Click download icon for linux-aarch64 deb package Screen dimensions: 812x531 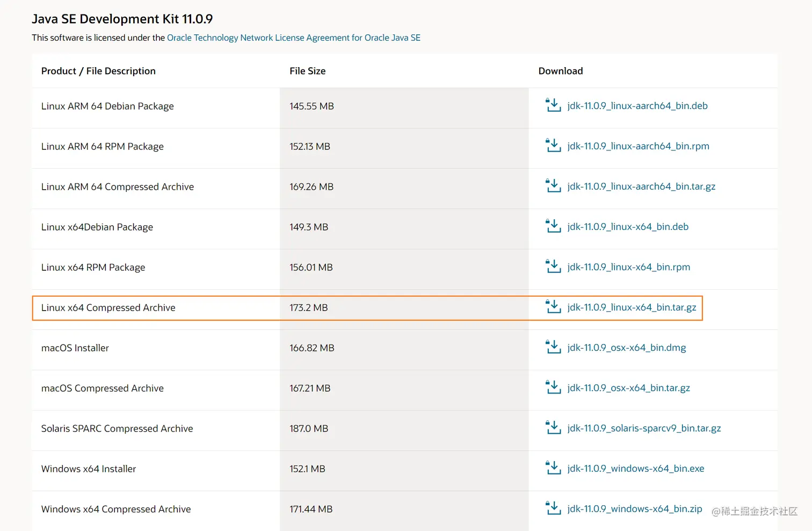coord(553,105)
